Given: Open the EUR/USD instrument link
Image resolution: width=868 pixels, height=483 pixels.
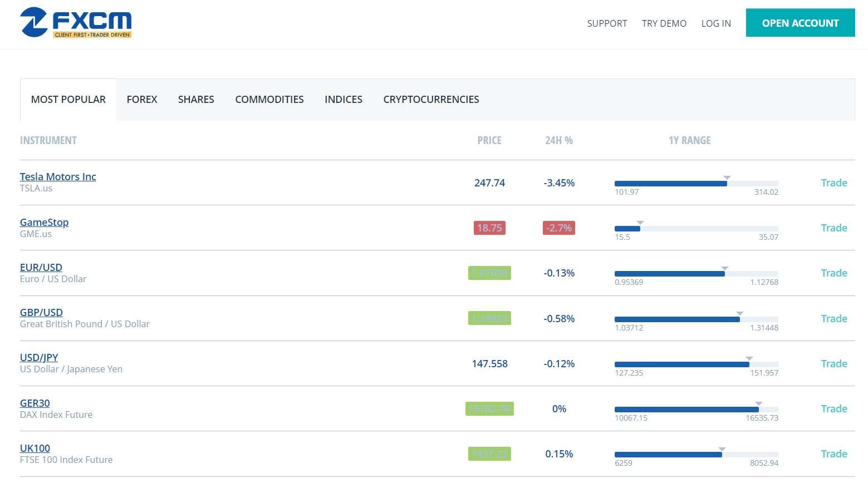Looking at the screenshot, I should [41, 267].
